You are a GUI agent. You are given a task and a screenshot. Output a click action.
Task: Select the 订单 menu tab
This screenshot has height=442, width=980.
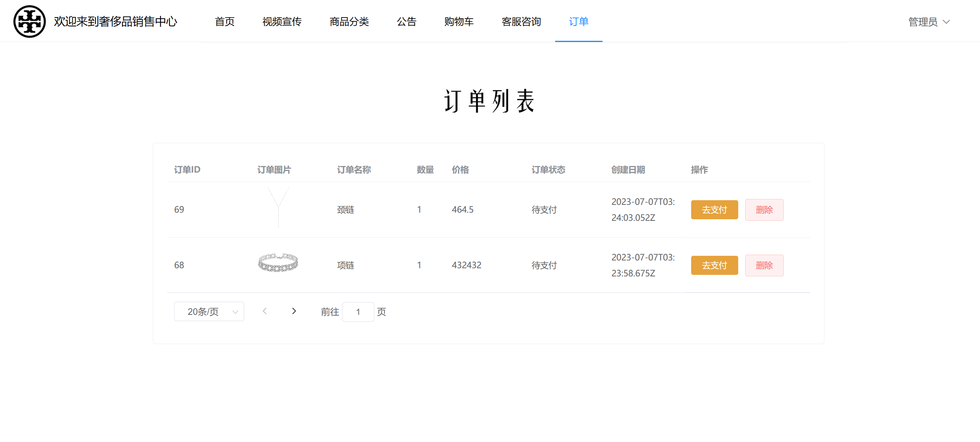(578, 21)
